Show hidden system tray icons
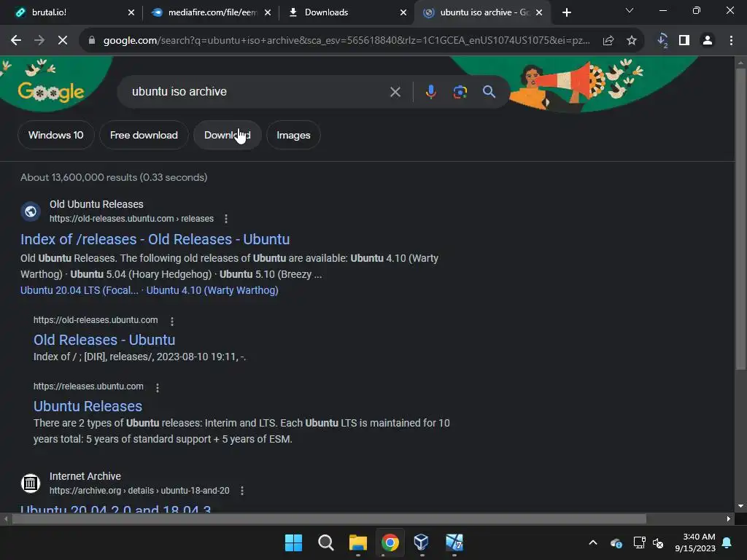Image resolution: width=747 pixels, height=560 pixels. coord(593,542)
